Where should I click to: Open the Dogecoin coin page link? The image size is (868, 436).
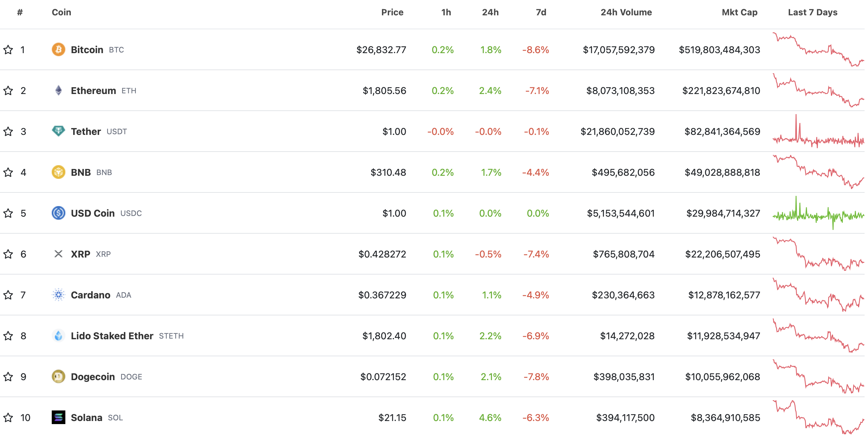click(x=93, y=377)
